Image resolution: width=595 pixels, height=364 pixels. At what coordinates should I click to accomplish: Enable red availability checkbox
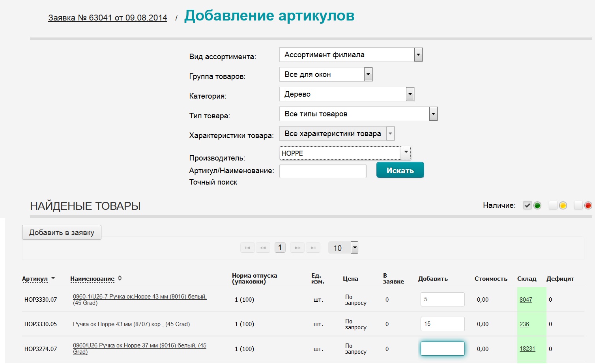tap(578, 205)
